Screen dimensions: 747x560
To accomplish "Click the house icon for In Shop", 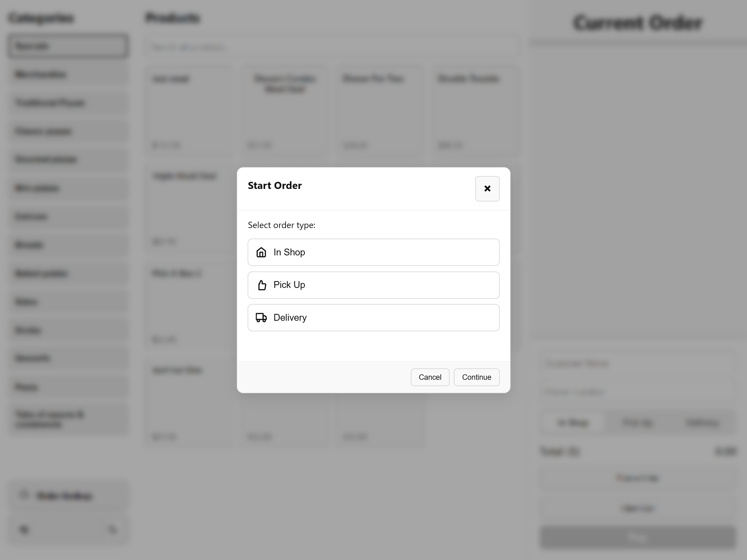I will (261, 252).
